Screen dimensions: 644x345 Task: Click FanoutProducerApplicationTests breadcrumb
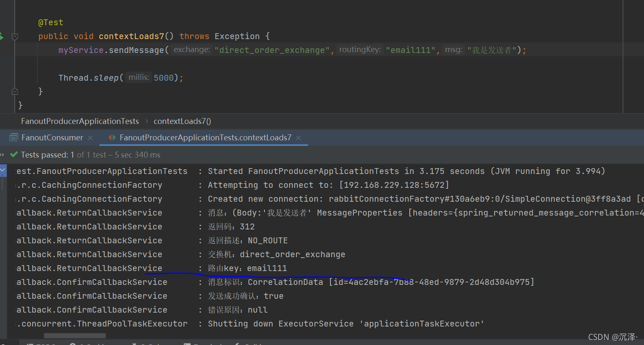click(x=80, y=121)
